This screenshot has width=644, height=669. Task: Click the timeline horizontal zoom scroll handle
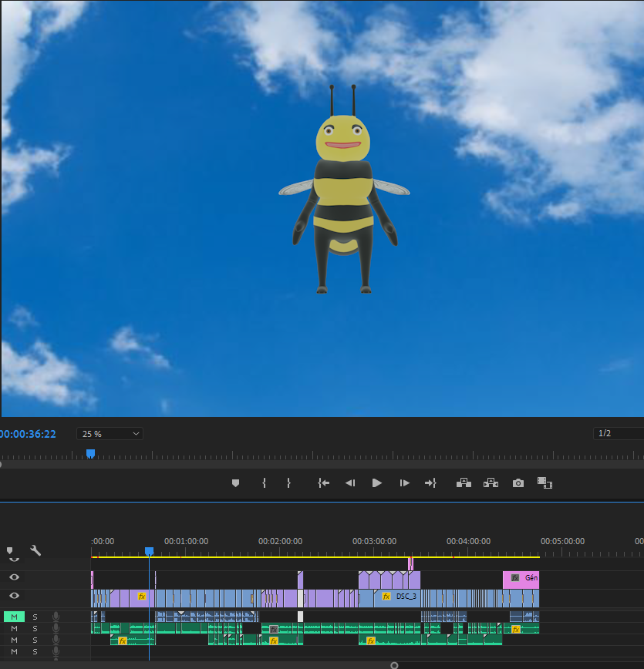[x=394, y=665]
